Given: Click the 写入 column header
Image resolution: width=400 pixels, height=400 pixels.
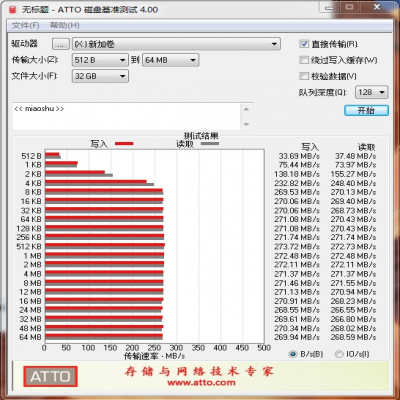Looking at the screenshot, I should (310, 147).
